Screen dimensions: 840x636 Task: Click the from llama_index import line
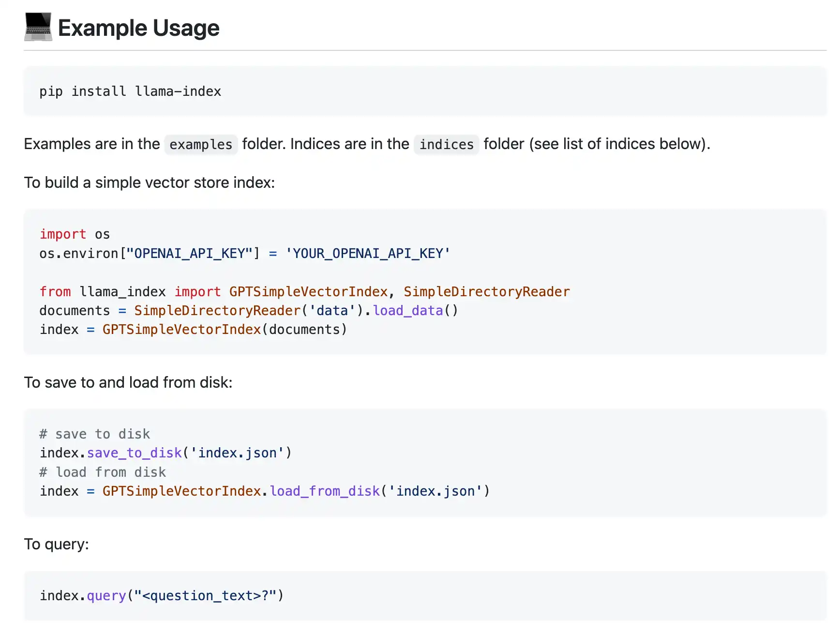coord(305,291)
